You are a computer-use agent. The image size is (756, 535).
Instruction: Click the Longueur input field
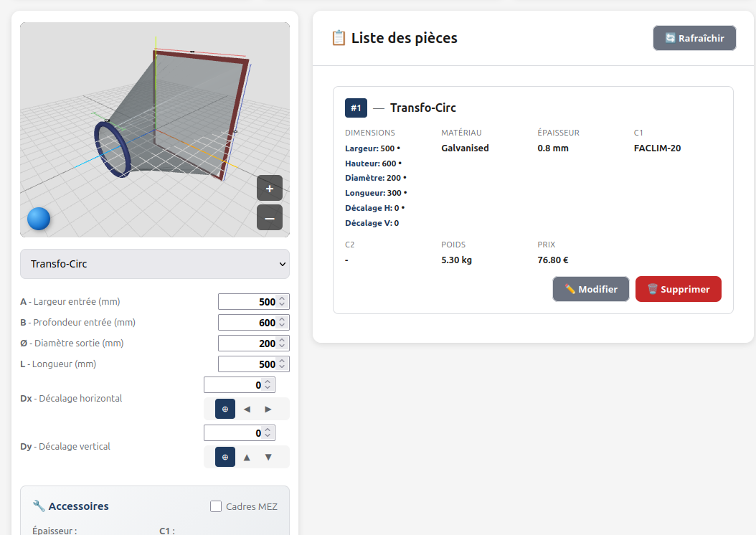[247, 364]
